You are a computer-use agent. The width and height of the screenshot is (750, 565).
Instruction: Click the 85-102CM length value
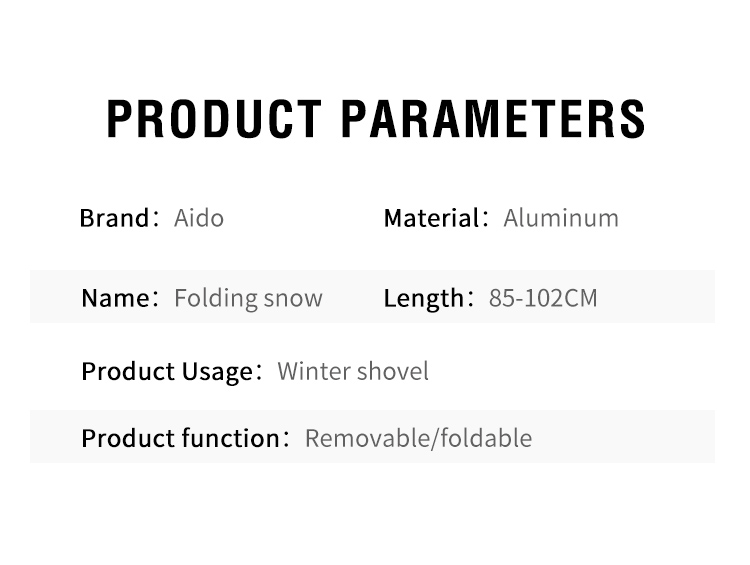543,298
